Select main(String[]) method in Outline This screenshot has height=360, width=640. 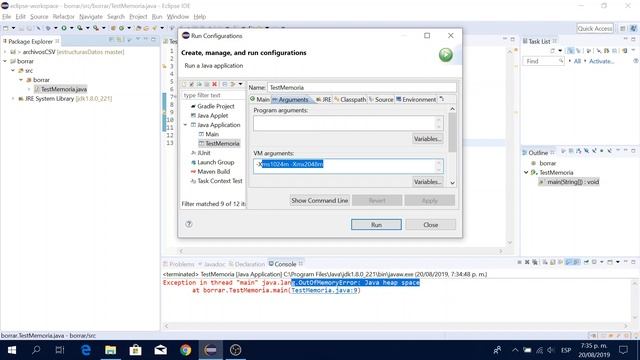click(569, 182)
